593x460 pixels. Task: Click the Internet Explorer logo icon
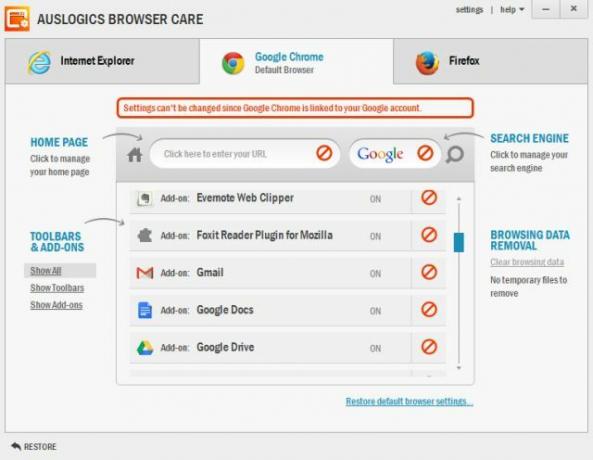(x=39, y=62)
